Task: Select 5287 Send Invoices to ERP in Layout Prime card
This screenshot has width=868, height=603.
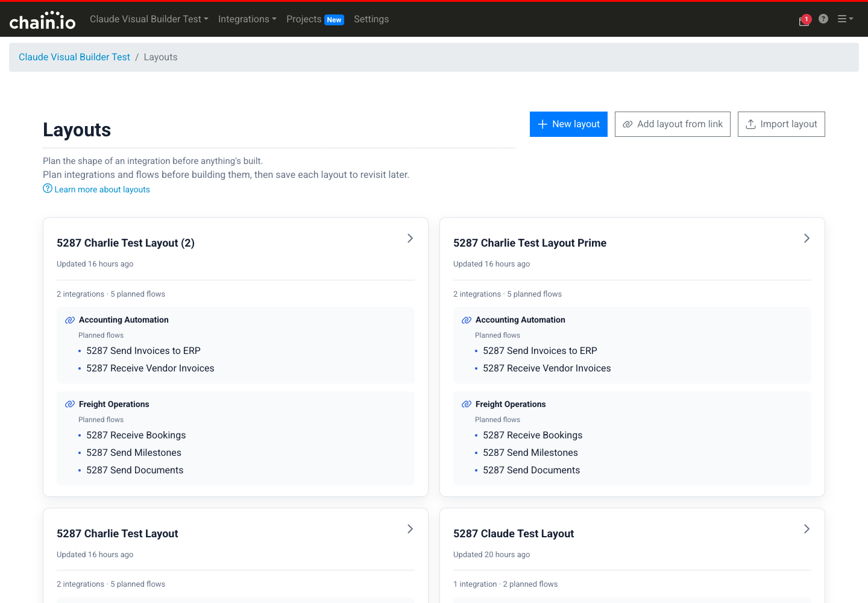Action: [540, 351]
